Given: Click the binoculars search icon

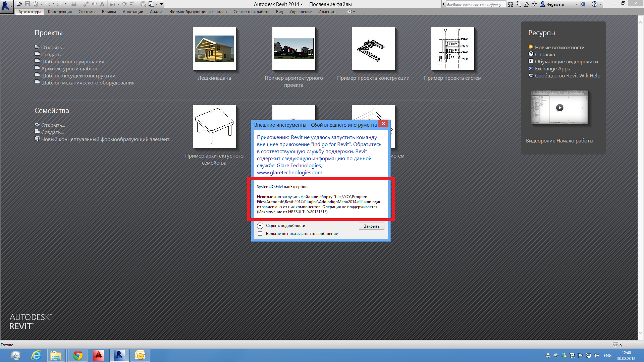Looking at the screenshot, I should coord(511,4).
